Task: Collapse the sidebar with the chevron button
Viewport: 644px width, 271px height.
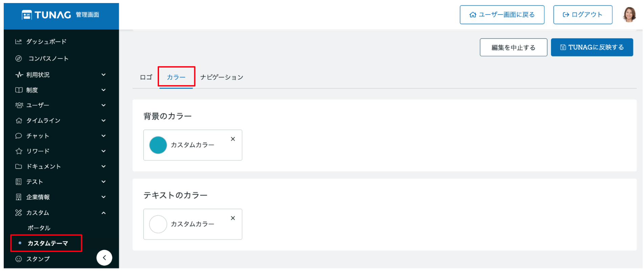Action: click(x=104, y=257)
